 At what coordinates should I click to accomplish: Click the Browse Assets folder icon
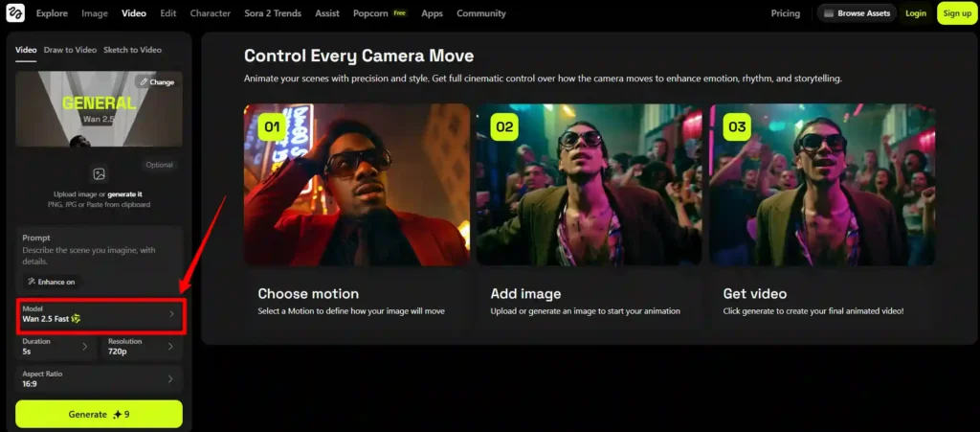tap(831, 13)
